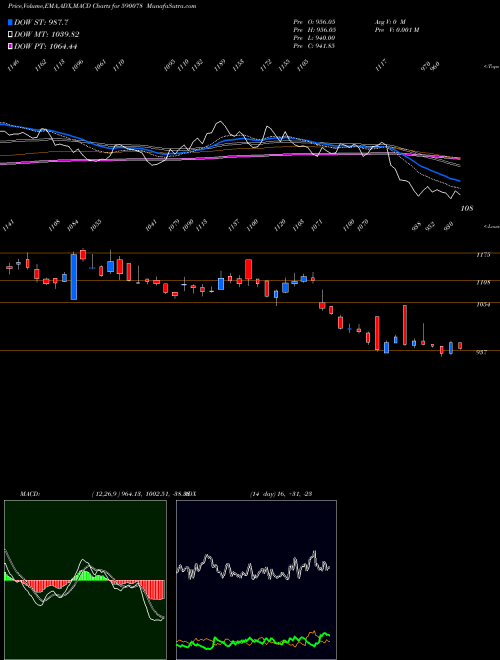Viewport: 500px width, 660px height.
Task: Click the '1146' top value label
Action: [13, 65]
